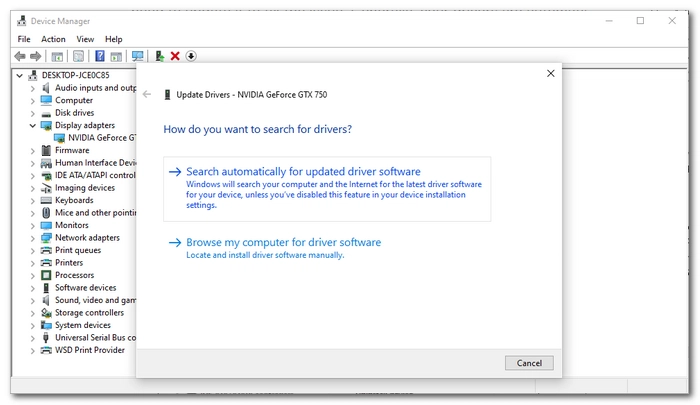Click the Mice and other pointing devices icon
Viewport: 700px width, 405px height.
[46, 213]
